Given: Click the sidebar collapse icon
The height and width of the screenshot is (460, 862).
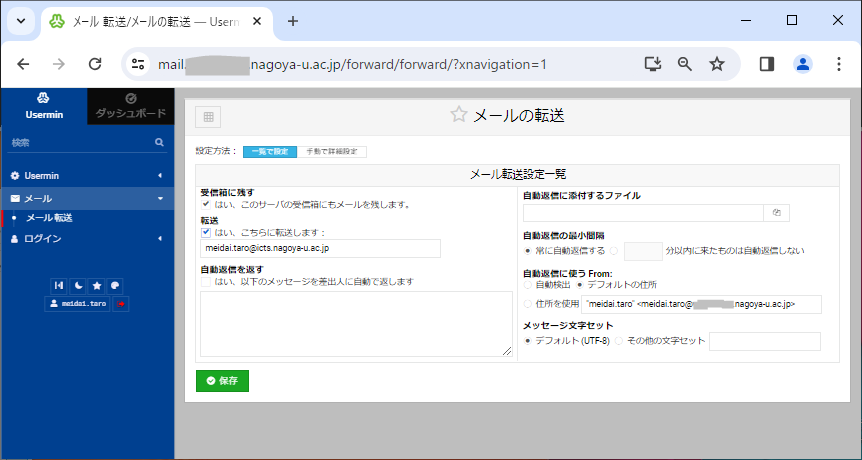Looking at the screenshot, I should [x=59, y=286].
